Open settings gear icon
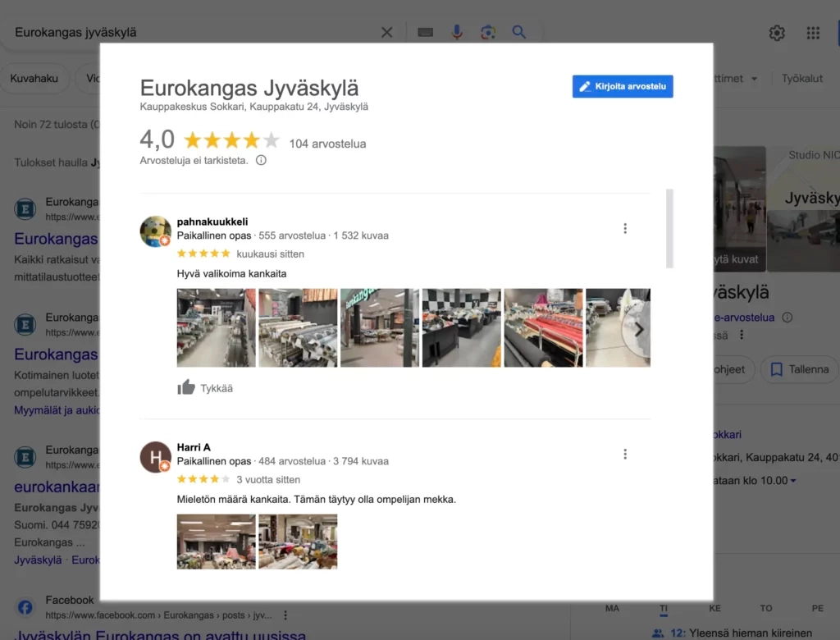Viewport: 840px width, 640px height. [777, 34]
